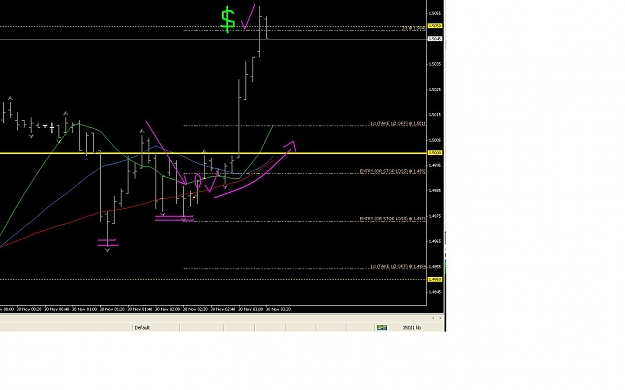625x390 pixels.
Task: Open the Default profile status bar field
Action: (155, 327)
